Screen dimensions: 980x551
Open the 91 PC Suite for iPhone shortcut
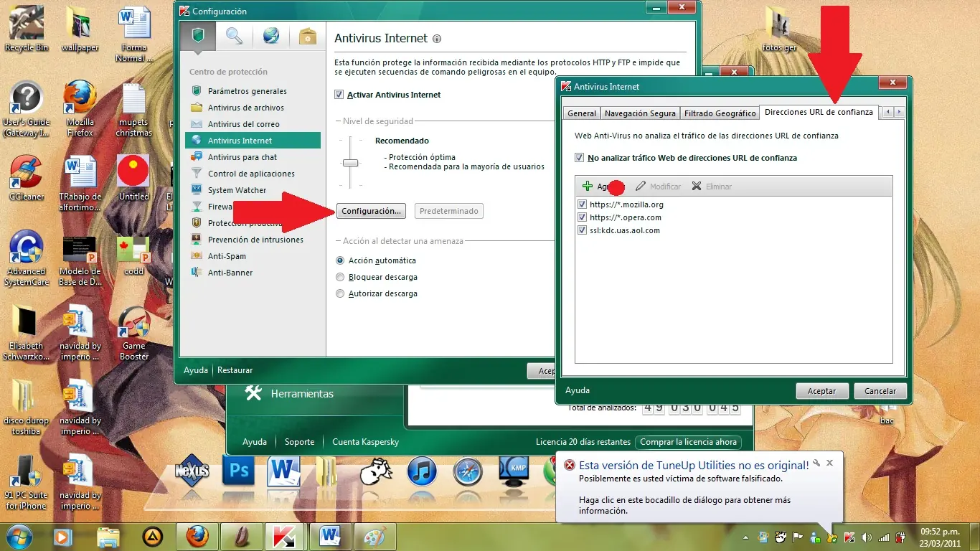pos(27,481)
